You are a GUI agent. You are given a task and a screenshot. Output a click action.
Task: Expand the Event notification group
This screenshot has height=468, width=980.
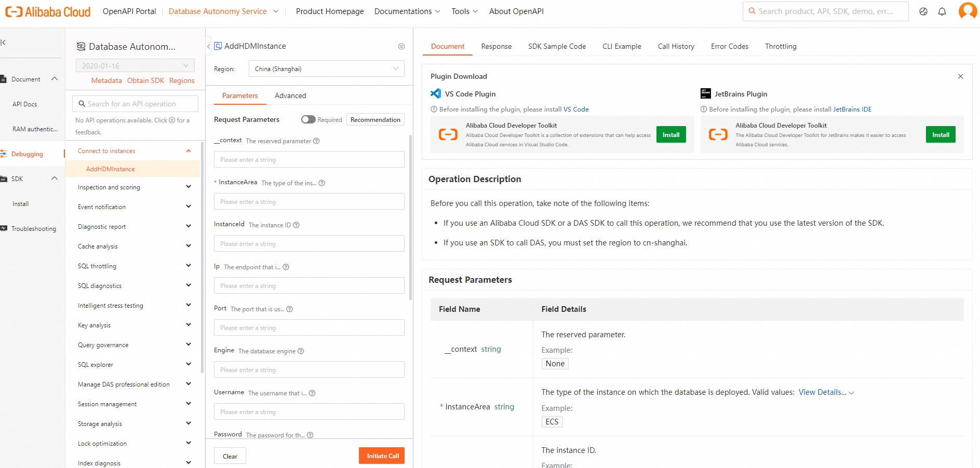click(189, 207)
